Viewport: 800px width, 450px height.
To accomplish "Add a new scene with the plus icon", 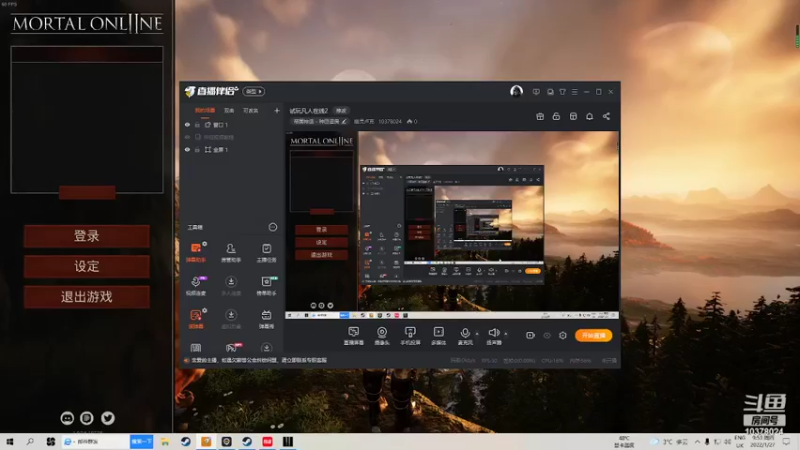I will (x=277, y=111).
